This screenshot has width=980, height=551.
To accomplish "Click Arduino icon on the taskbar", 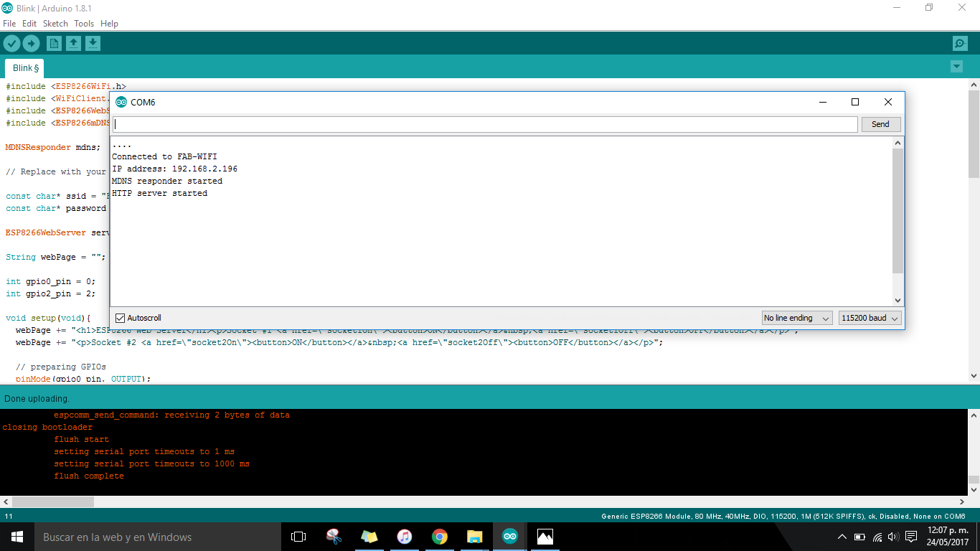I will pyautogui.click(x=510, y=537).
